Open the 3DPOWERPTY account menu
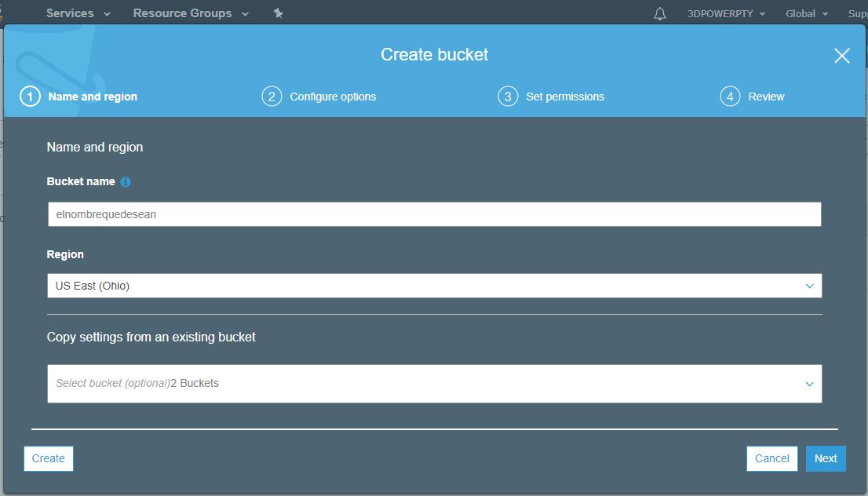This screenshot has height=496, width=868. (726, 14)
